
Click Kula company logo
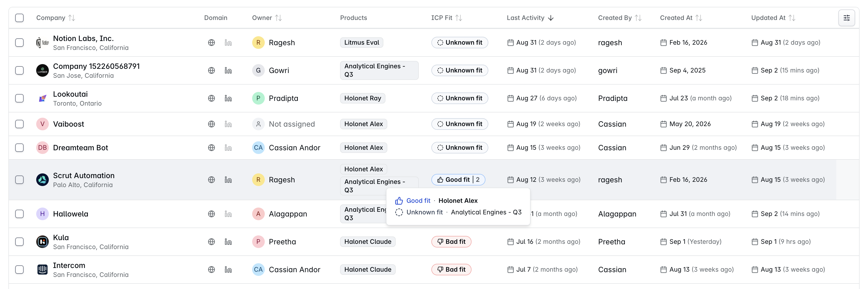pyautogui.click(x=43, y=242)
